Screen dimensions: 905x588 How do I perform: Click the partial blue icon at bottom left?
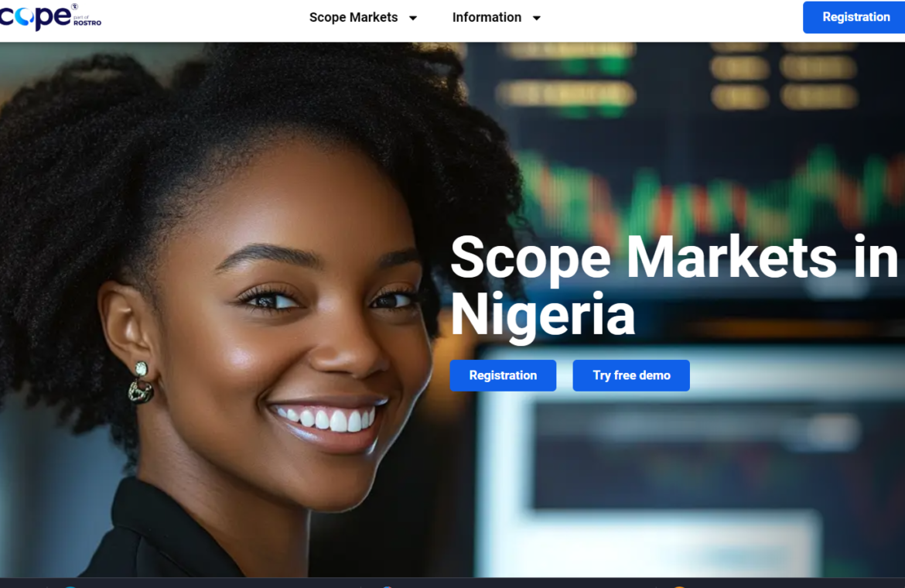(x=70, y=586)
